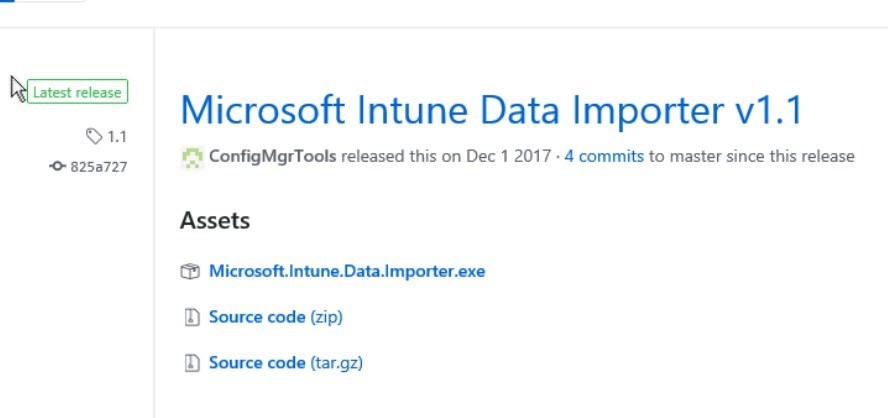Click the commit icon beside 825a727

[x=57, y=167]
